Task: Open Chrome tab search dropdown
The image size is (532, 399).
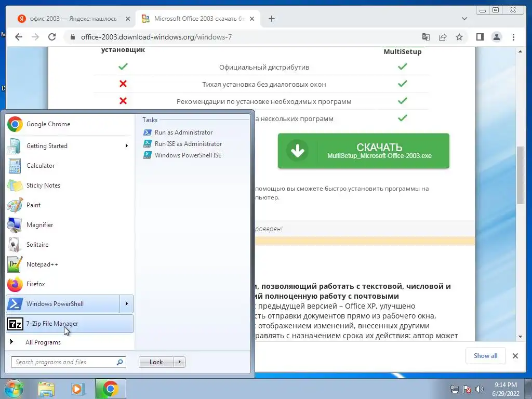Action: (x=464, y=19)
